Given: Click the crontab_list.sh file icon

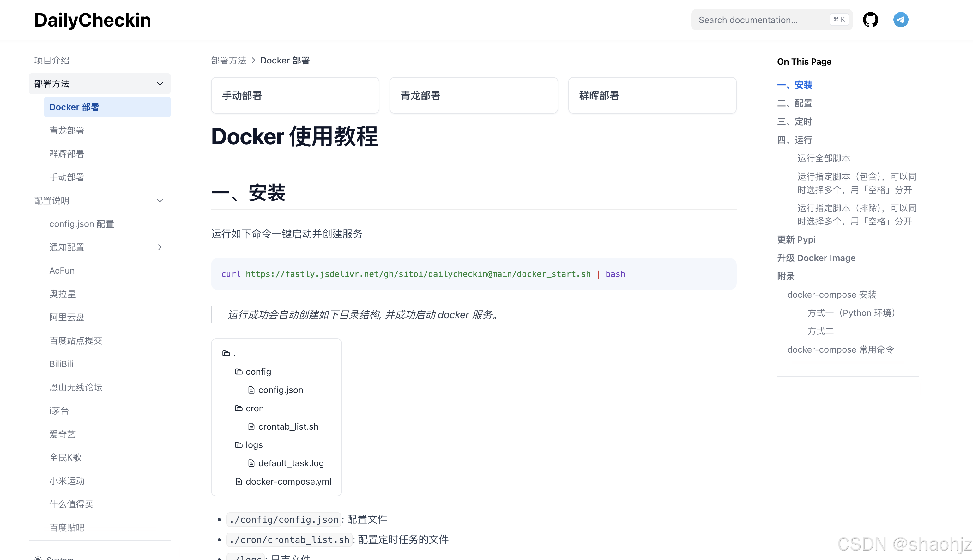Looking at the screenshot, I should point(251,426).
